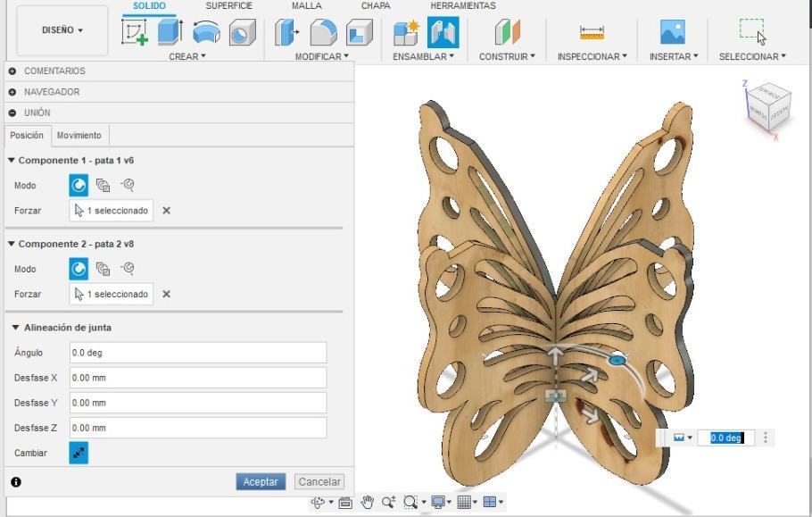
Task: Open the INSPECCIONAR dropdown menu
Action: 592,56
